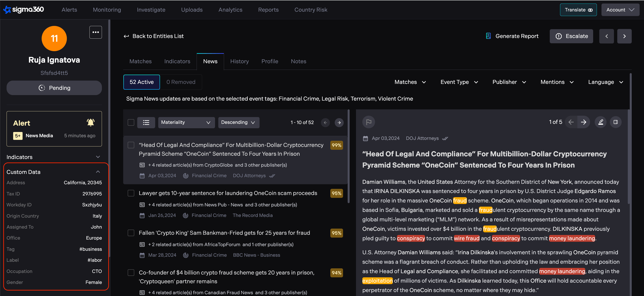Select the Sam Bankman-Fried article checkbox

tap(131, 233)
